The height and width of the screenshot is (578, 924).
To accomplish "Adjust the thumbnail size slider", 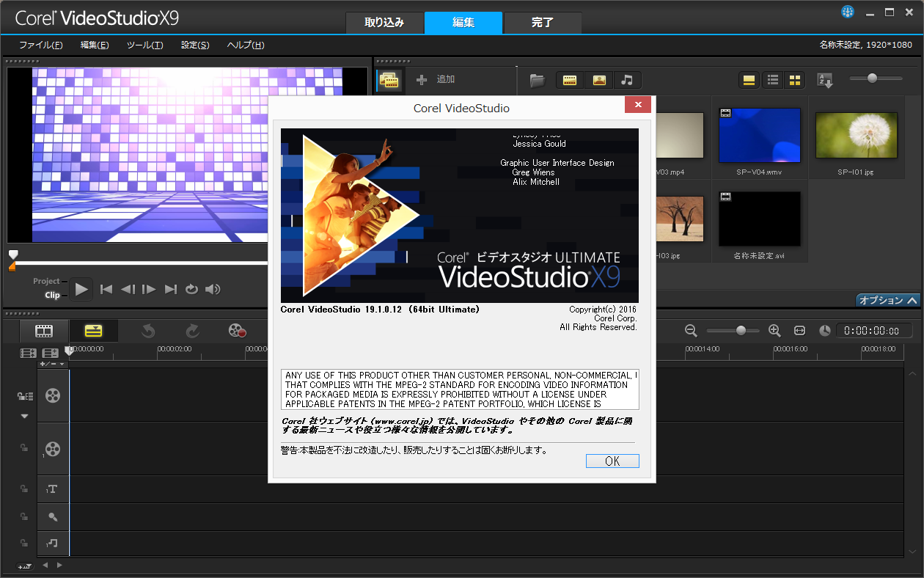I will click(873, 78).
